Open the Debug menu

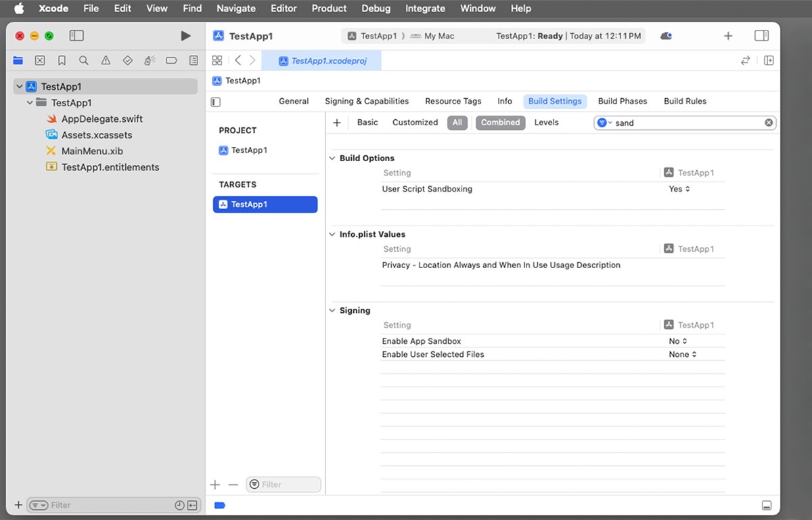[x=376, y=8]
